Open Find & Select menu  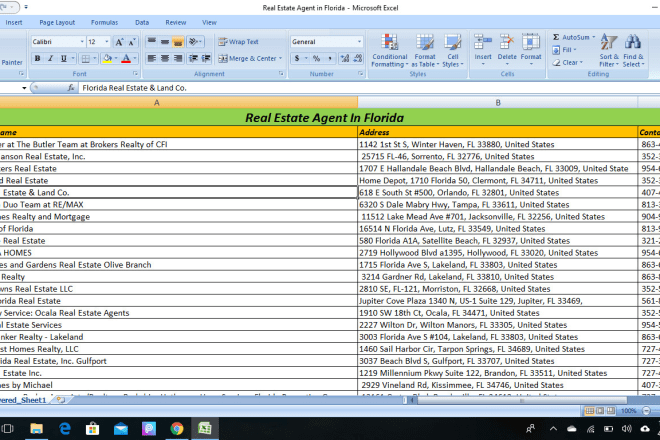(633, 51)
